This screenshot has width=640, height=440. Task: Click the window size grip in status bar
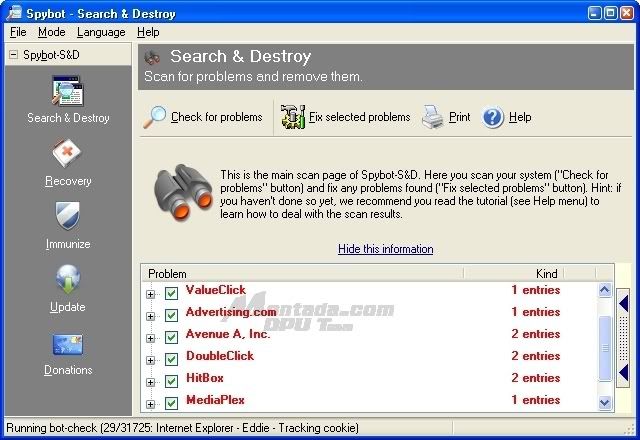tap(631, 429)
